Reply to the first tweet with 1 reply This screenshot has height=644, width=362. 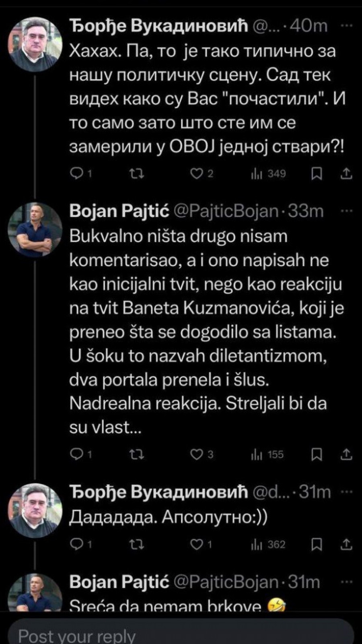point(76,173)
